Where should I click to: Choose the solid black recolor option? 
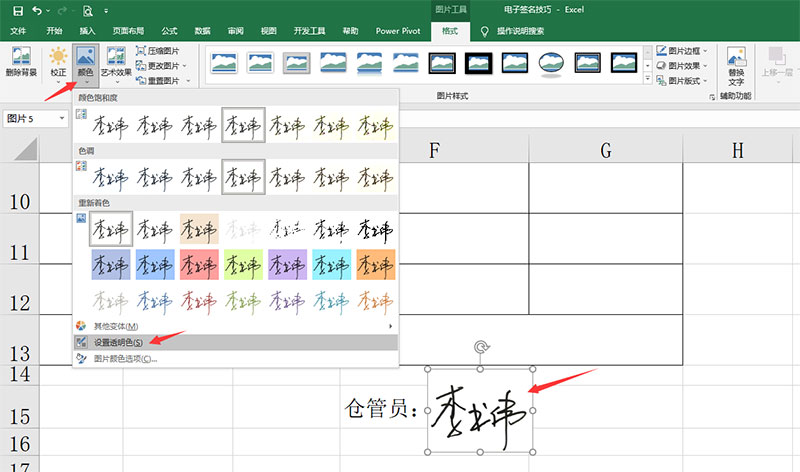(376, 229)
